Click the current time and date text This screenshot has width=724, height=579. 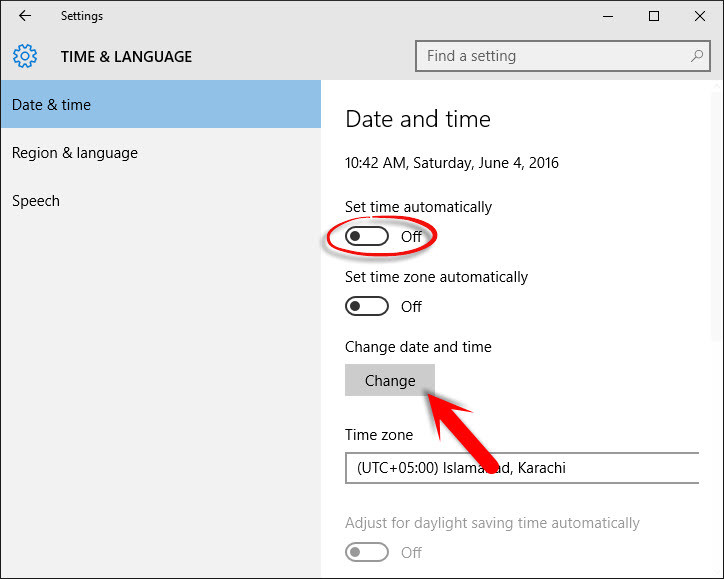(452, 163)
